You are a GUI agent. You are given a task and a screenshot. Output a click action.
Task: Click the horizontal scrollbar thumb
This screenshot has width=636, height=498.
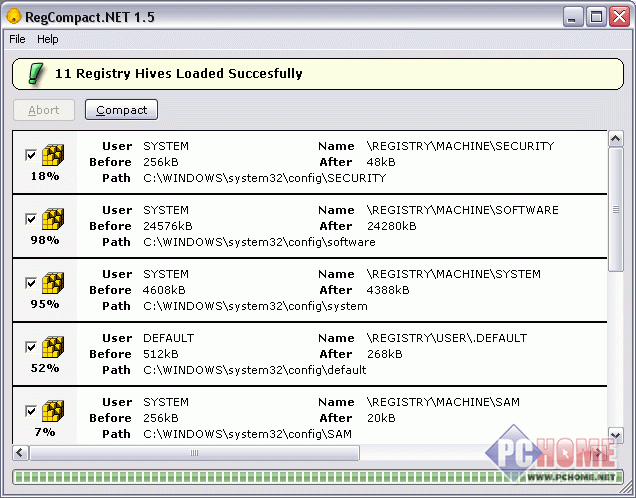coord(194,453)
